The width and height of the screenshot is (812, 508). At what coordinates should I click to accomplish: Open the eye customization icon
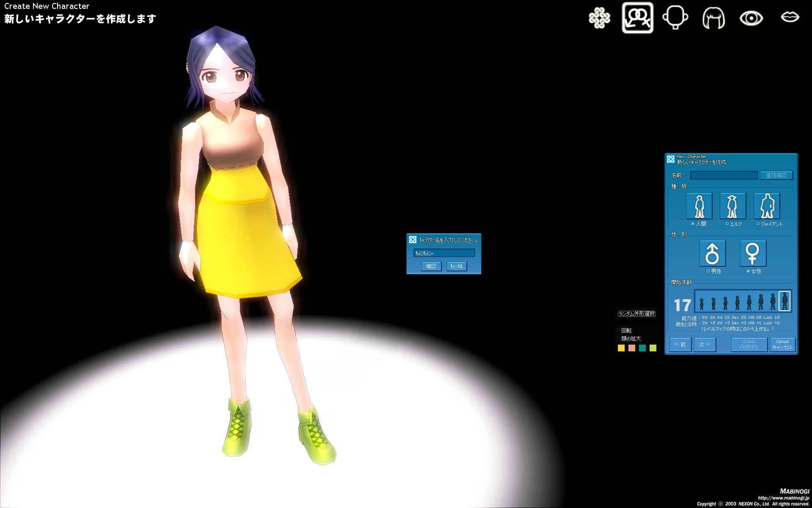pos(751,18)
